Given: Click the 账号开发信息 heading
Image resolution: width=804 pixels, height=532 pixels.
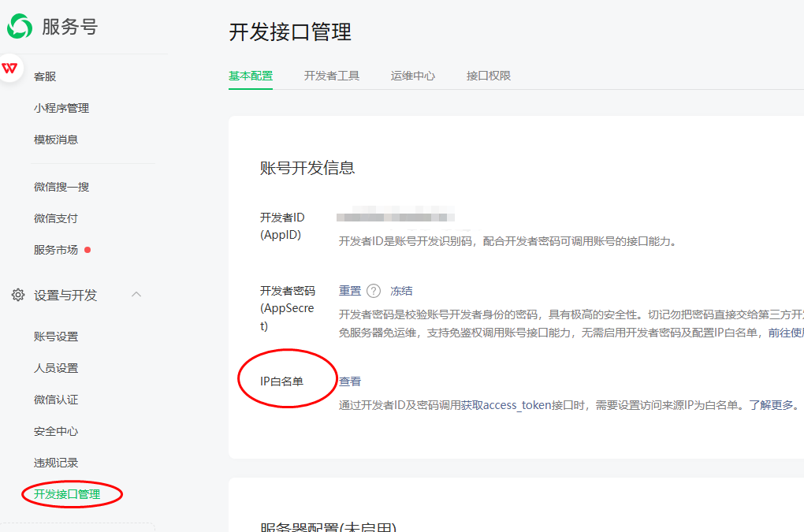Looking at the screenshot, I should click(307, 168).
